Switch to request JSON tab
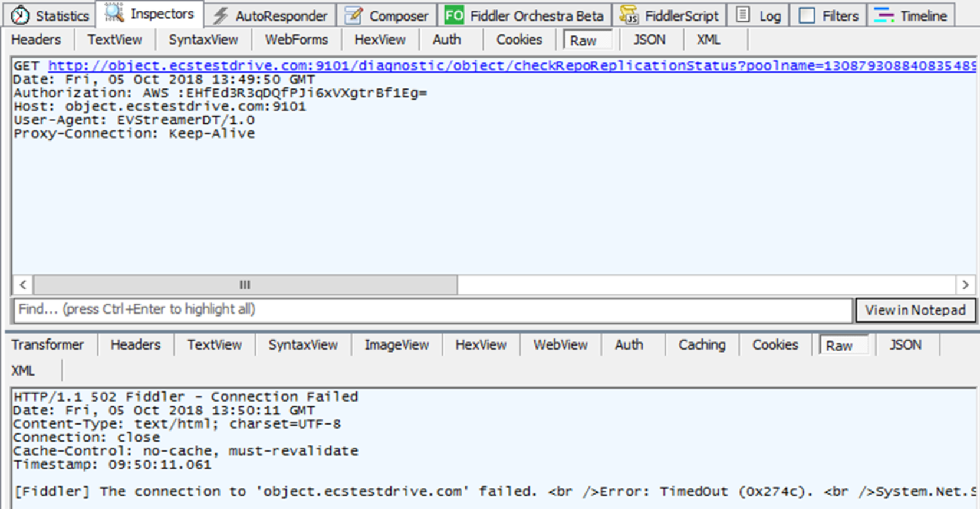The image size is (980, 510). tap(649, 40)
